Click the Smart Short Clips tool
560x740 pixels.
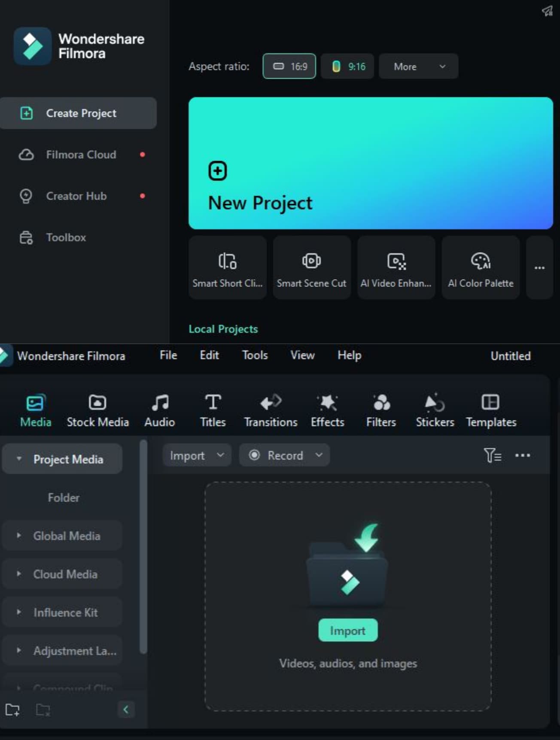228,267
